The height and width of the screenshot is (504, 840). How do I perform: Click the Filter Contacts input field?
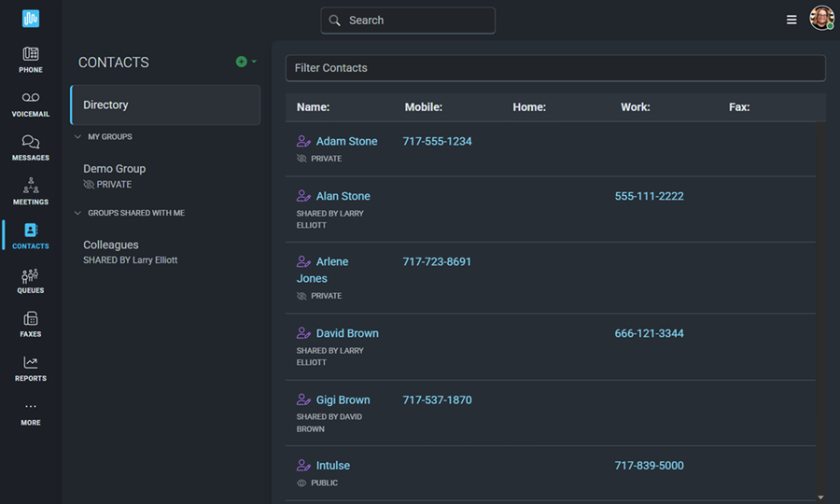pyautogui.click(x=555, y=68)
